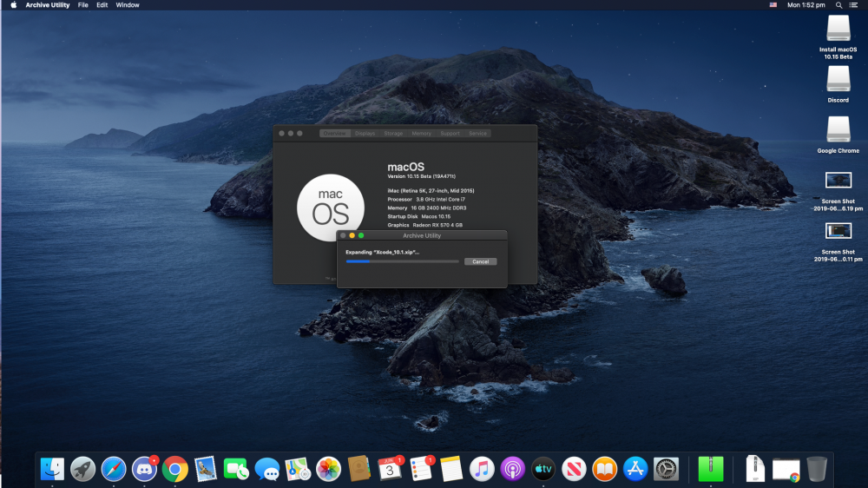This screenshot has height=488, width=868.
Task: Switch to Memory tab in About window
Action: [x=421, y=134]
